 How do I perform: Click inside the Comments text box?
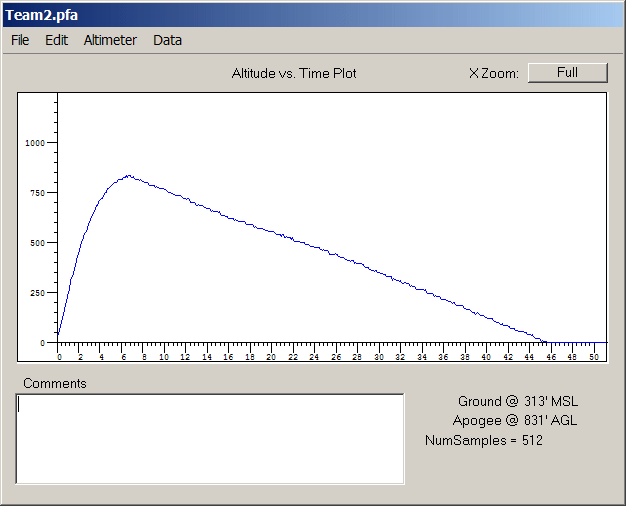click(x=210, y=438)
